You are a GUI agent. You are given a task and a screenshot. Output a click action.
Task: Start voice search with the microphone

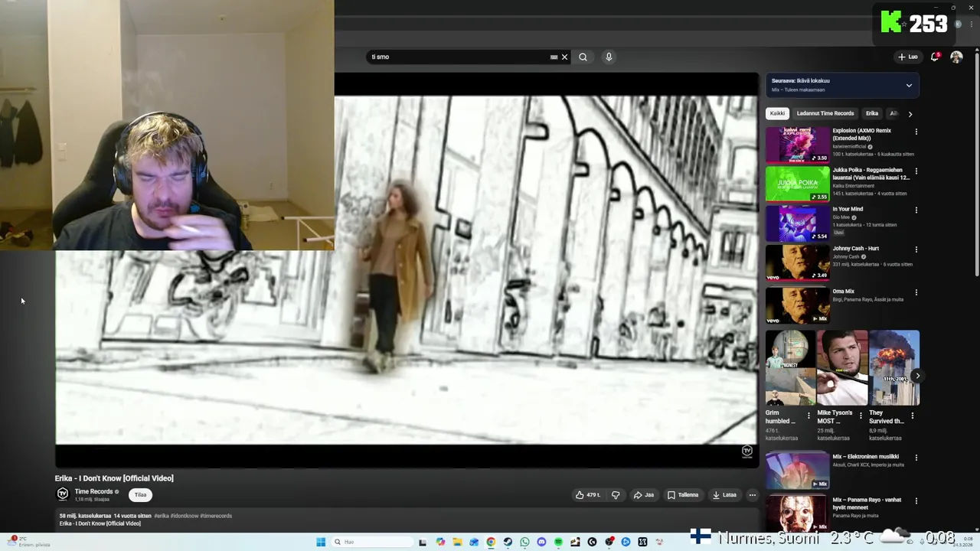[x=609, y=57]
